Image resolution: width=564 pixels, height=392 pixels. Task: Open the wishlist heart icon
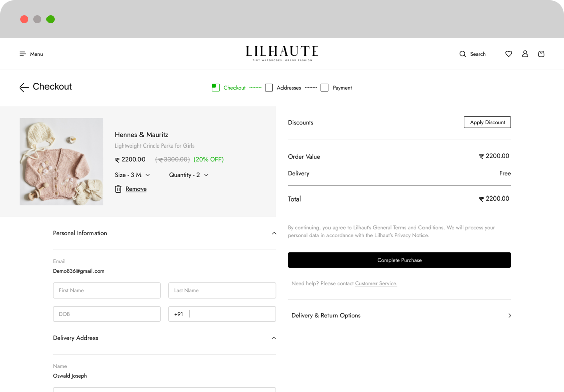click(x=509, y=54)
